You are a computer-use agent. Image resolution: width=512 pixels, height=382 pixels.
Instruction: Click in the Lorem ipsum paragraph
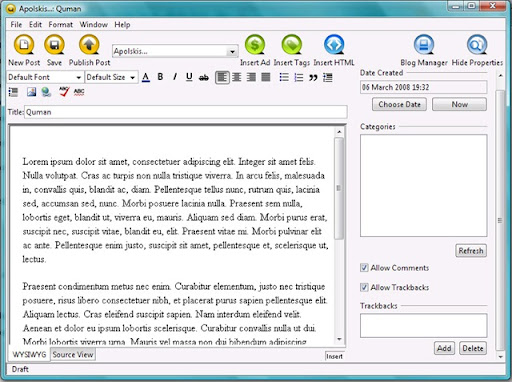coord(175,210)
